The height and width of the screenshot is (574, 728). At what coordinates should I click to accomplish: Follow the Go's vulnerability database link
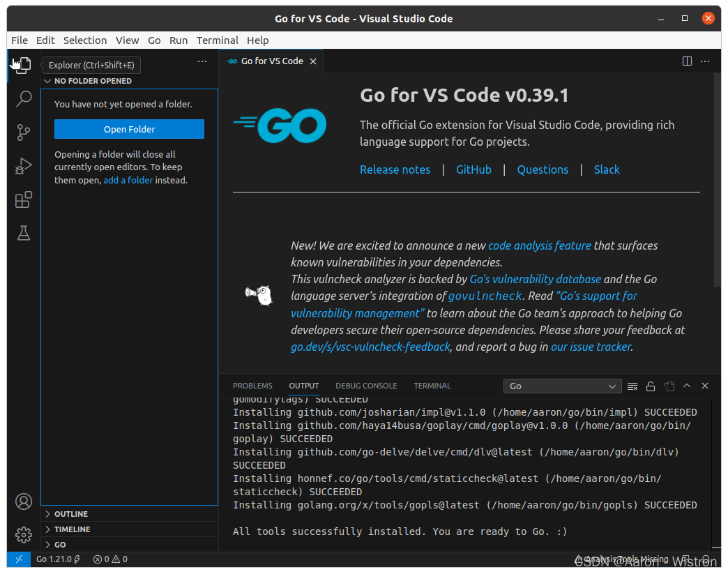pyautogui.click(x=536, y=279)
